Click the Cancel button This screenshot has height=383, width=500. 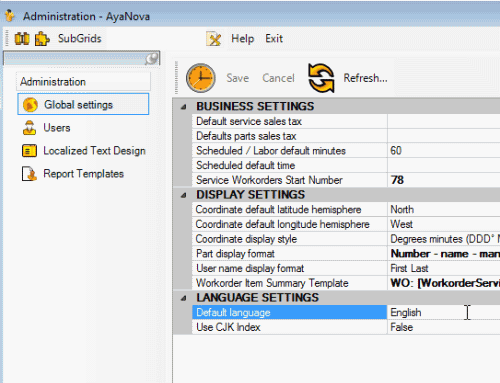tap(278, 78)
